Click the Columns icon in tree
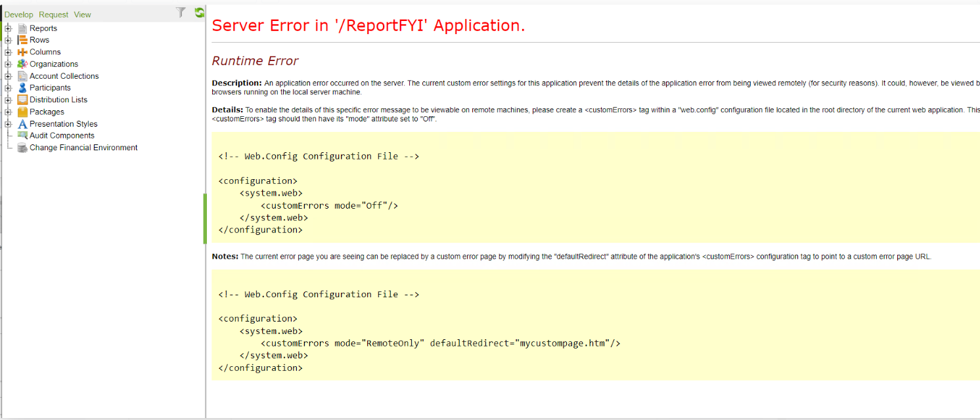Screen dimensions: 980x420 click(23, 52)
